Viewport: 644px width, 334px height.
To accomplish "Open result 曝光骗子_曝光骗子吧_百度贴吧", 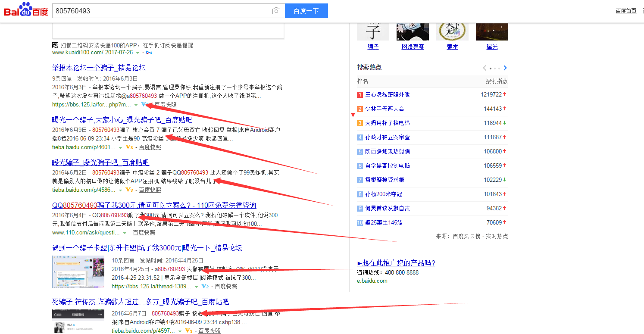I will (x=100, y=162).
